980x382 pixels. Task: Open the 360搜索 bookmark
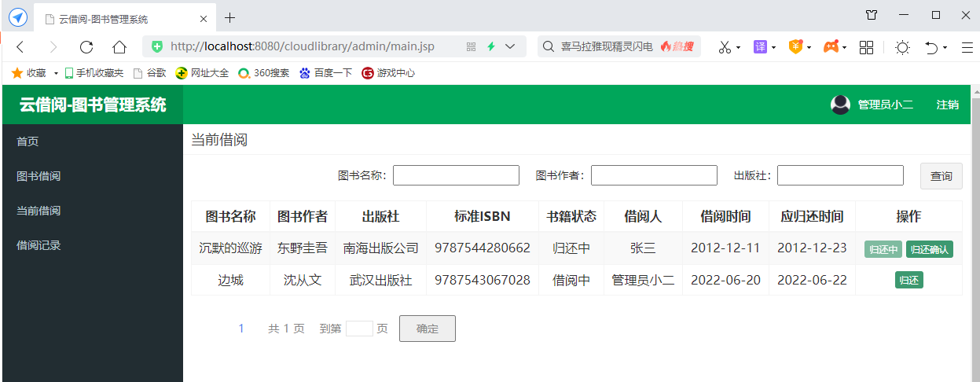point(263,73)
